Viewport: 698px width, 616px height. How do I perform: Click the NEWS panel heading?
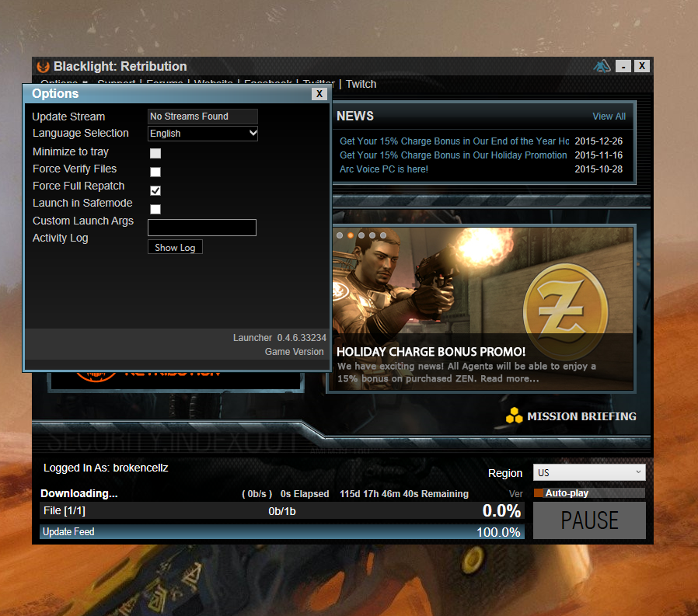355,116
